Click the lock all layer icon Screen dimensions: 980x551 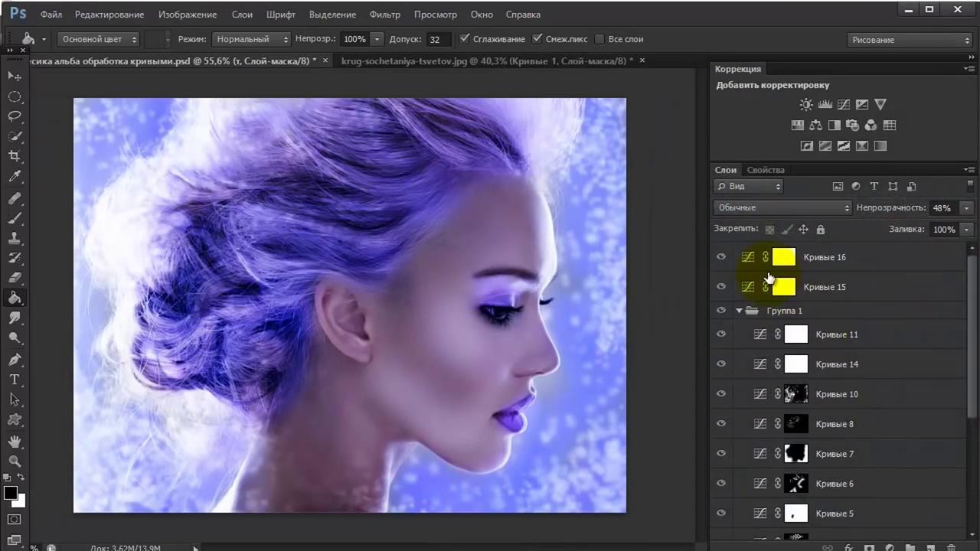(x=821, y=230)
